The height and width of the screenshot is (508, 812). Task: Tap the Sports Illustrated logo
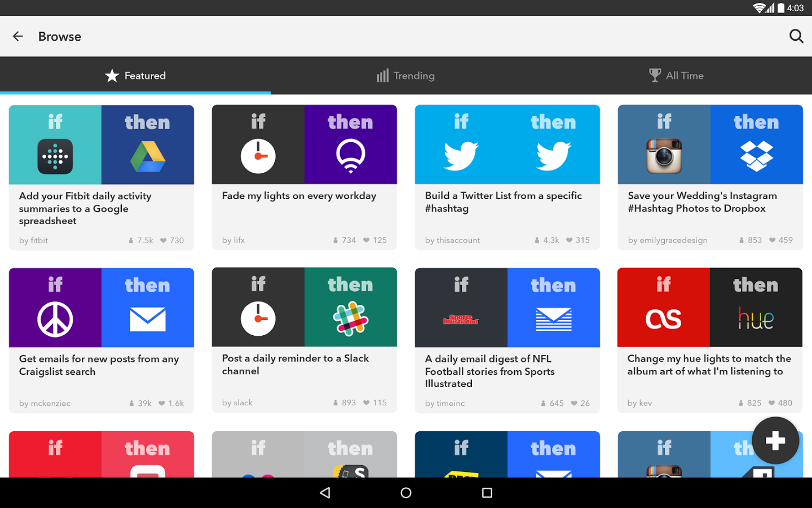(x=461, y=319)
